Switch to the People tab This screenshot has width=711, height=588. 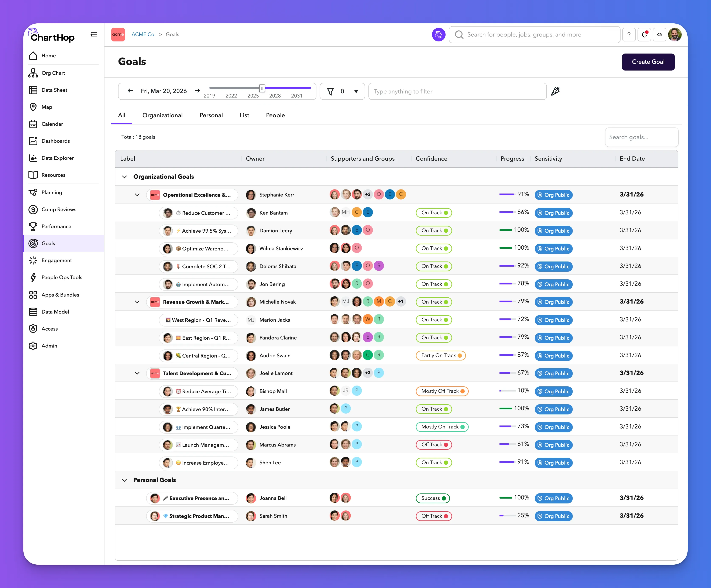(275, 115)
